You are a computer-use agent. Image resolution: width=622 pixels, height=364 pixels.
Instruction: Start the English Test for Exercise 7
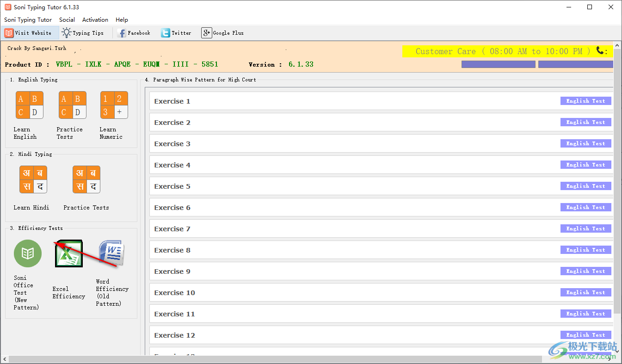pyautogui.click(x=585, y=228)
